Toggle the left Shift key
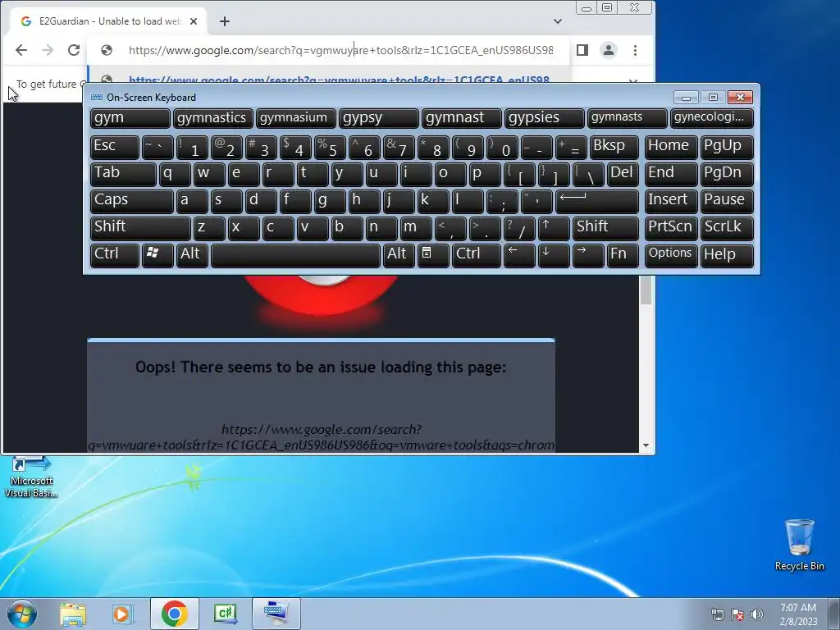 pos(140,228)
